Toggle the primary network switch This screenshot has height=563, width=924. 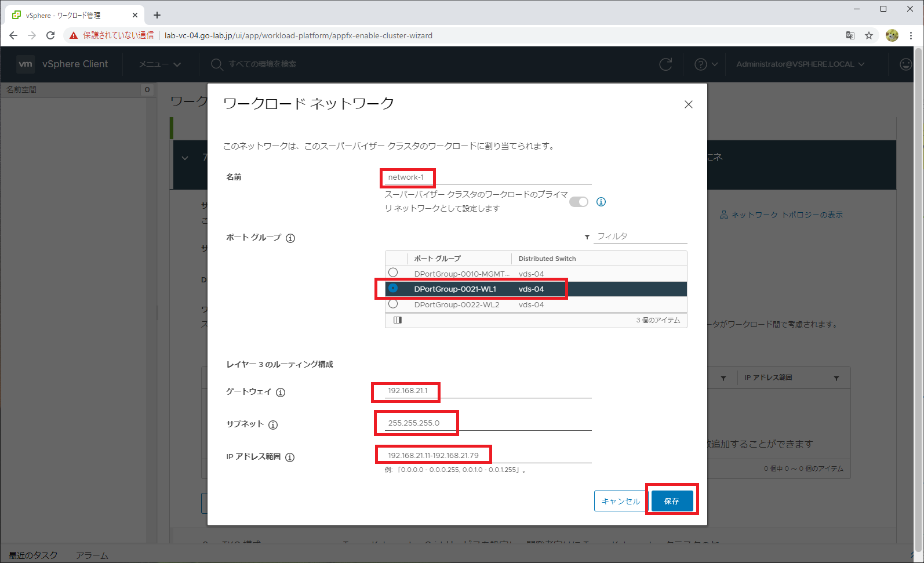pyautogui.click(x=579, y=202)
